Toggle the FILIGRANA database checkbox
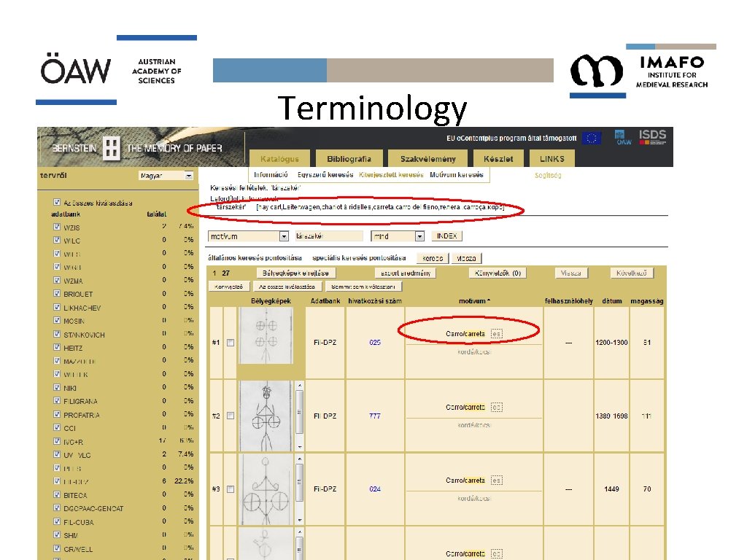Image resolution: width=747 pixels, height=560 pixels. (57, 400)
